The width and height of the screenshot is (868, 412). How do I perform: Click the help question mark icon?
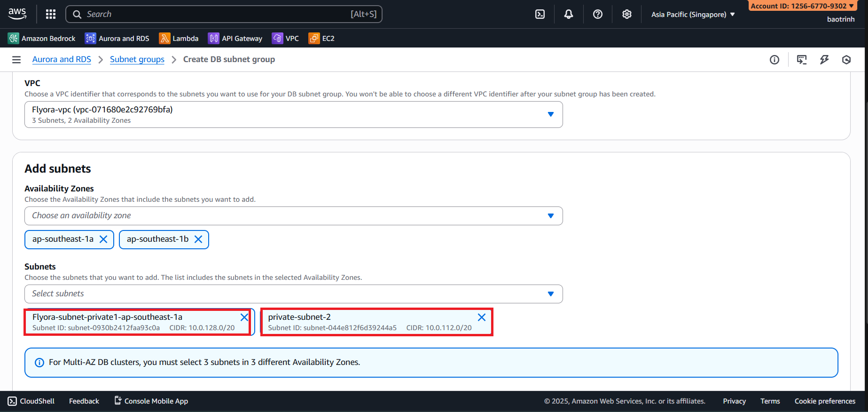[597, 14]
